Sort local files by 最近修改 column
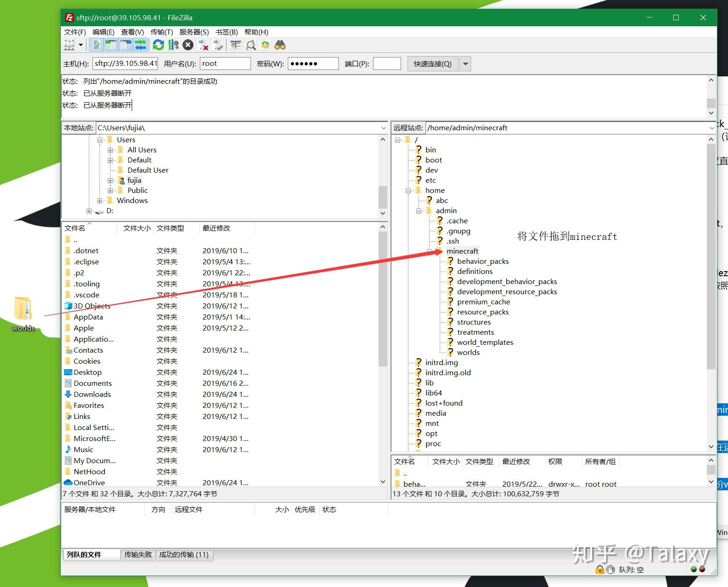Viewport: 728px width, 587px height. pos(227,228)
